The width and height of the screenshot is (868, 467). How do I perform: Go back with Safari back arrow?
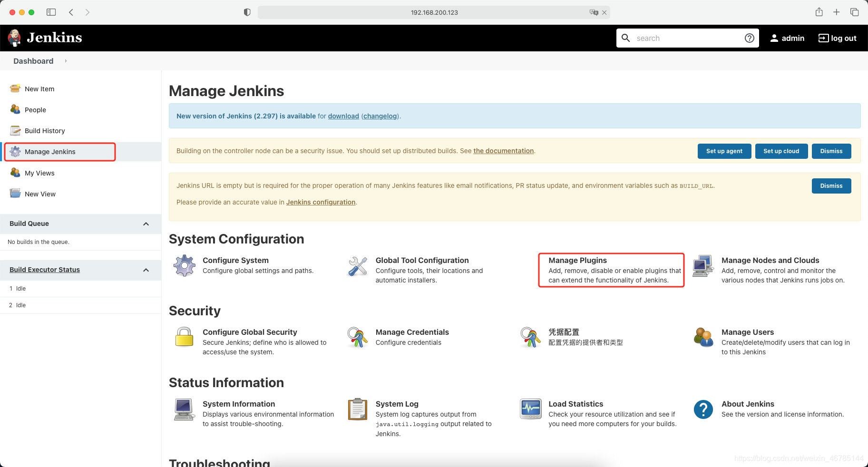[71, 12]
